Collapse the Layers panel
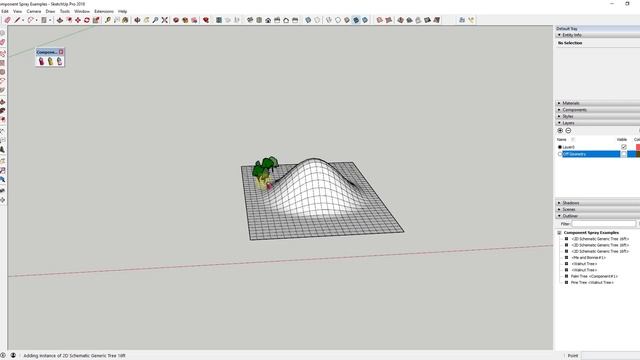This screenshot has width=640, height=360. coord(559,123)
